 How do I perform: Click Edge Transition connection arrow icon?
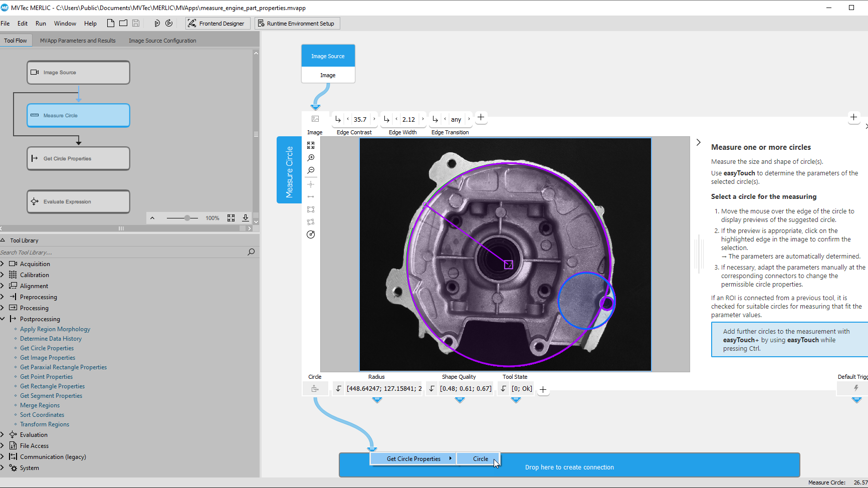click(435, 119)
